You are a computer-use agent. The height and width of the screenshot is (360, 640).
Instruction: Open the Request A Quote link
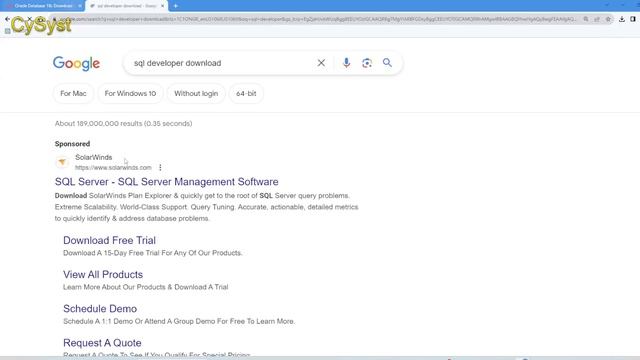[102, 343]
